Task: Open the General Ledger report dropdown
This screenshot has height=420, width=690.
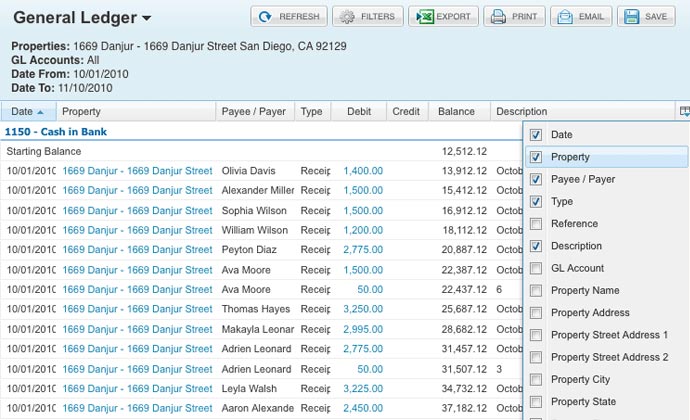Action: [147, 18]
